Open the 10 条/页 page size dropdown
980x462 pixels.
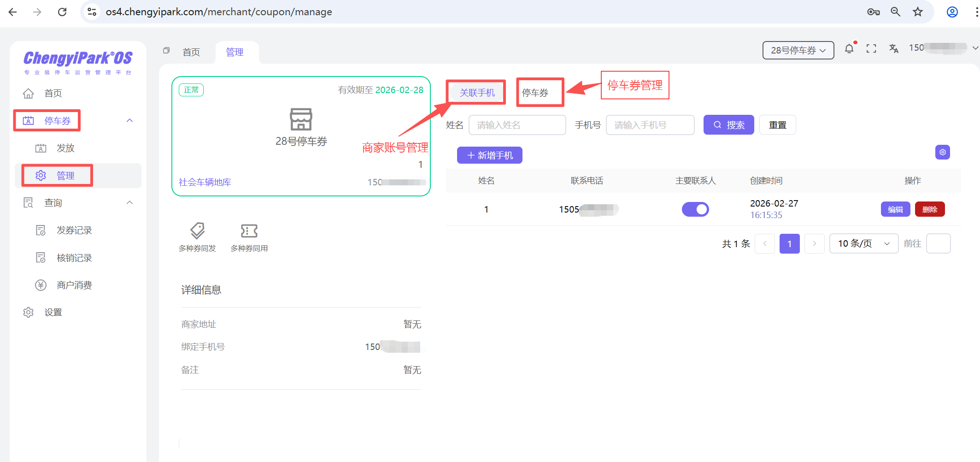pos(863,243)
